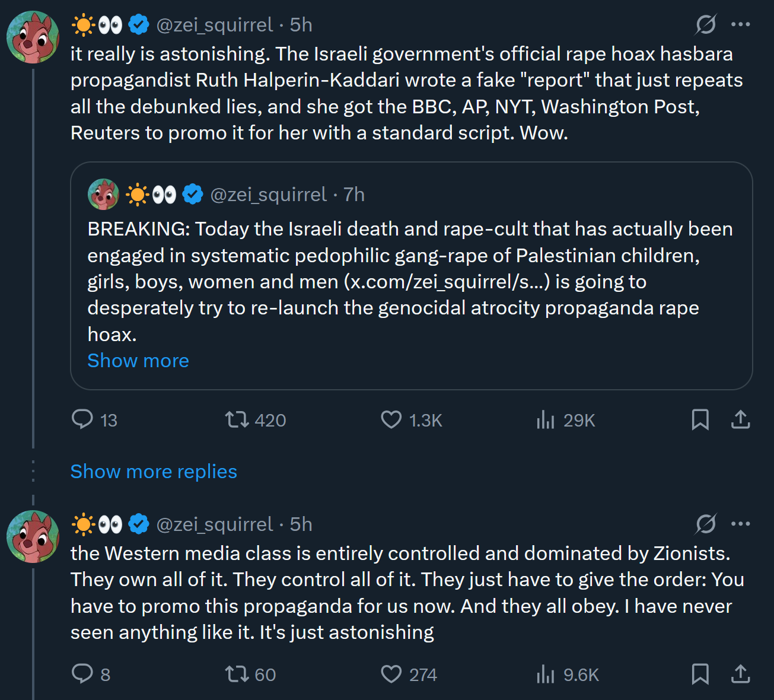Open @zei_squirrel handle on first tweet
The width and height of the screenshot is (774, 700).
(215, 25)
